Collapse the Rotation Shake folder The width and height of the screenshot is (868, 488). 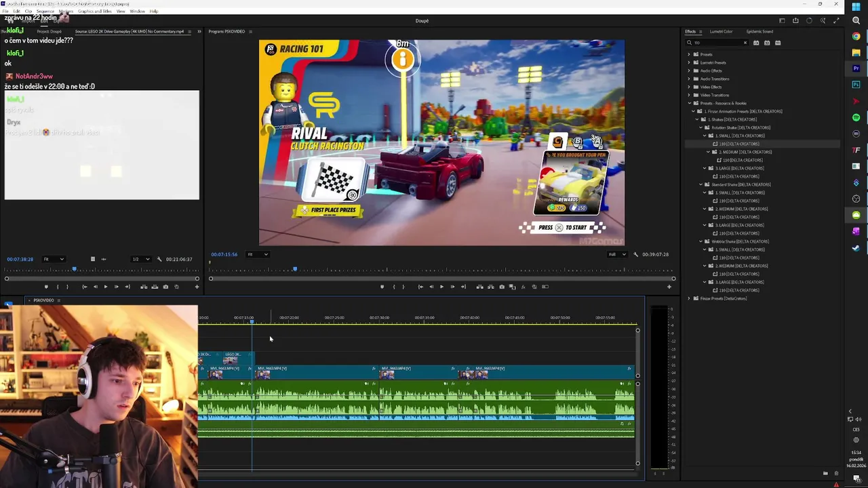pyautogui.click(x=701, y=127)
